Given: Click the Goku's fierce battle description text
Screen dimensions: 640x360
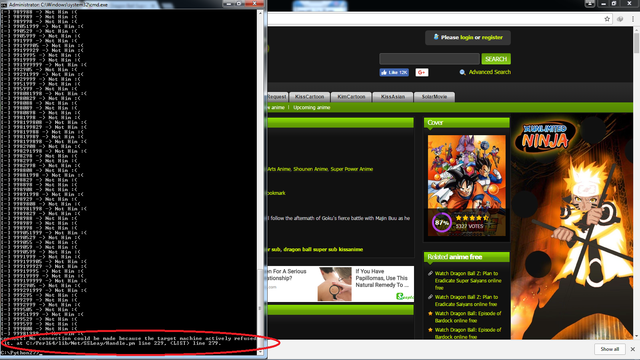Looking at the screenshot, I should (339, 218).
